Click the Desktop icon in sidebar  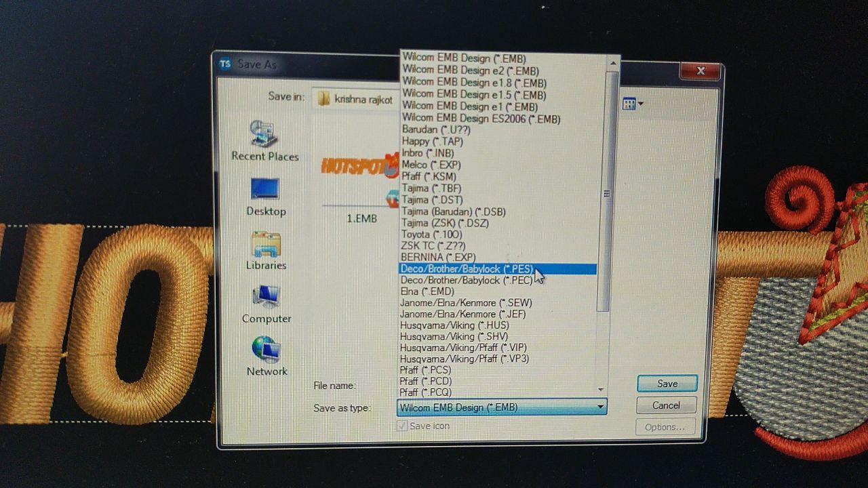pyautogui.click(x=265, y=190)
